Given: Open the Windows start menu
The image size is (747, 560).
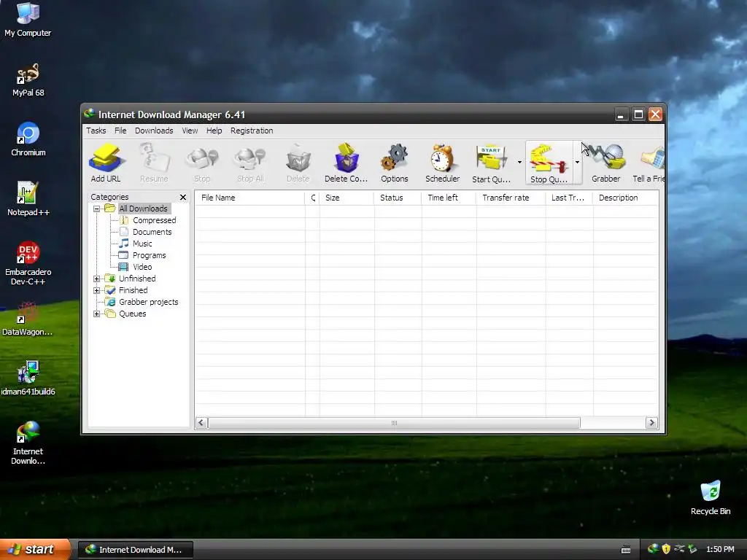Looking at the screenshot, I should pos(35,550).
